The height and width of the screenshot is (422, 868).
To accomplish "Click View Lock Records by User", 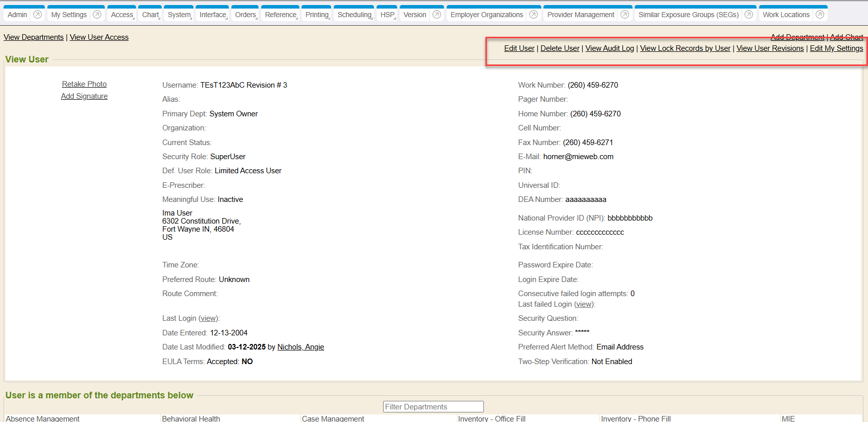I will click(x=685, y=48).
